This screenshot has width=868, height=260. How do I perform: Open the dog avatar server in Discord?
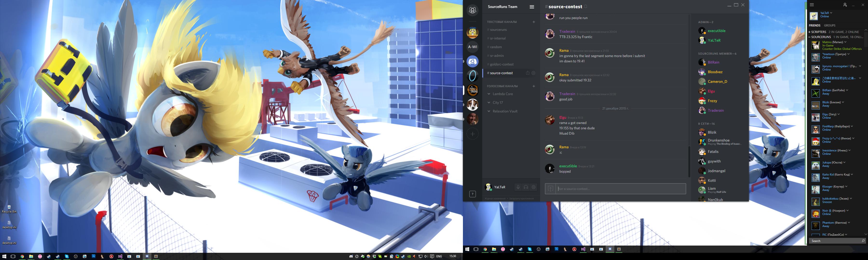[x=472, y=105]
